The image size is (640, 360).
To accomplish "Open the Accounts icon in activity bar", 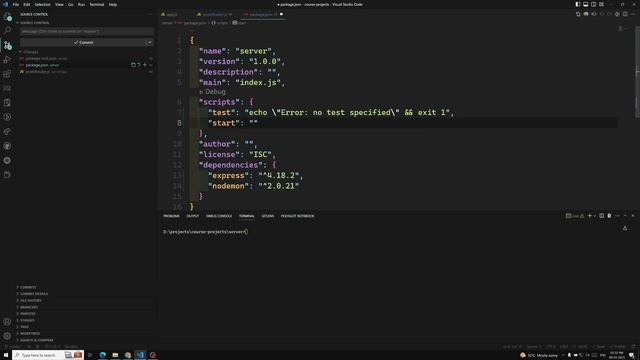I will [x=7, y=322].
